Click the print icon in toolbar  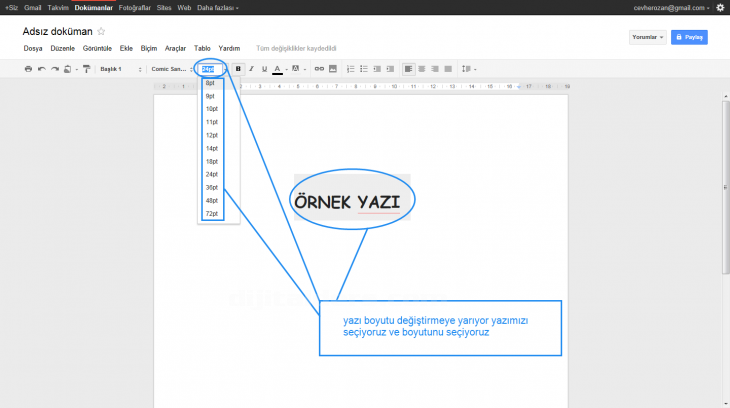click(28, 69)
